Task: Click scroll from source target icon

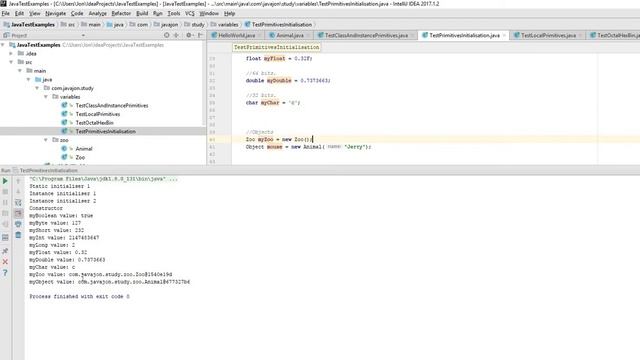Action: [167, 36]
